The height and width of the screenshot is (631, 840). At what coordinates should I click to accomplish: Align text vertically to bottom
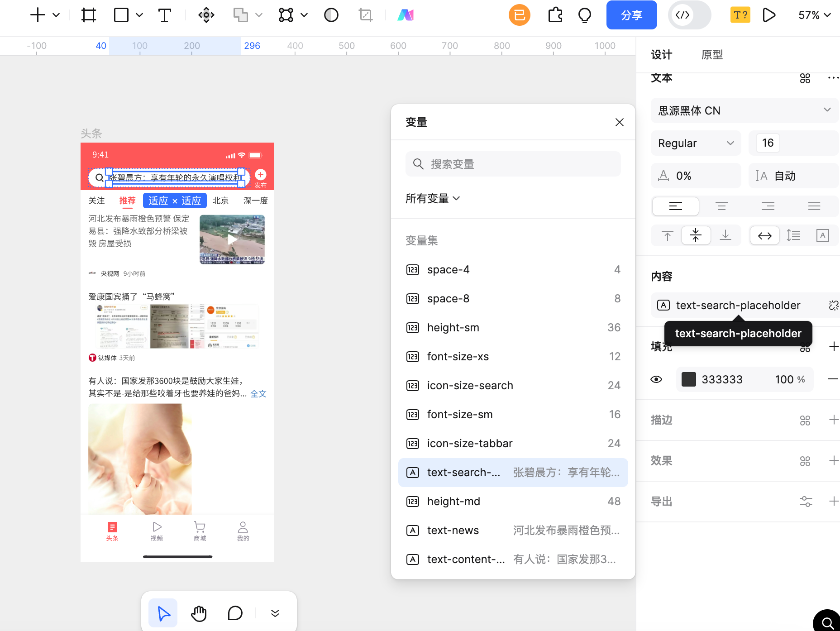[x=725, y=235]
